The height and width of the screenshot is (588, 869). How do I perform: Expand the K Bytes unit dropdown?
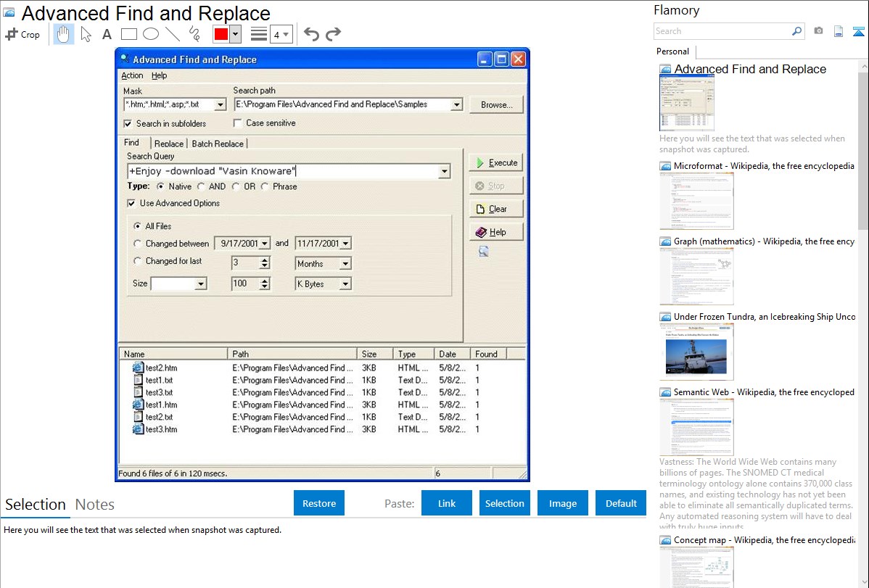pyautogui.click(x=345, y=284)
